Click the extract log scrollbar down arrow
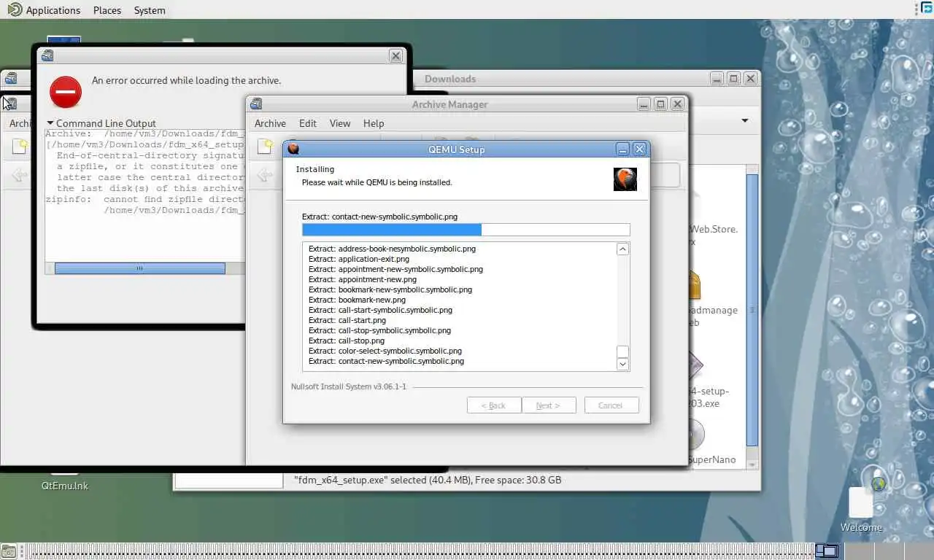 point(622,364)
